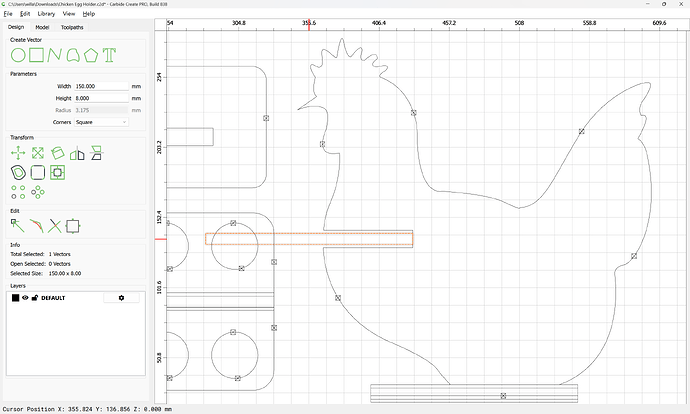Activate the Text creation tool
The width and height of the screenshot is (690, 414).
(x=108, y=53)
